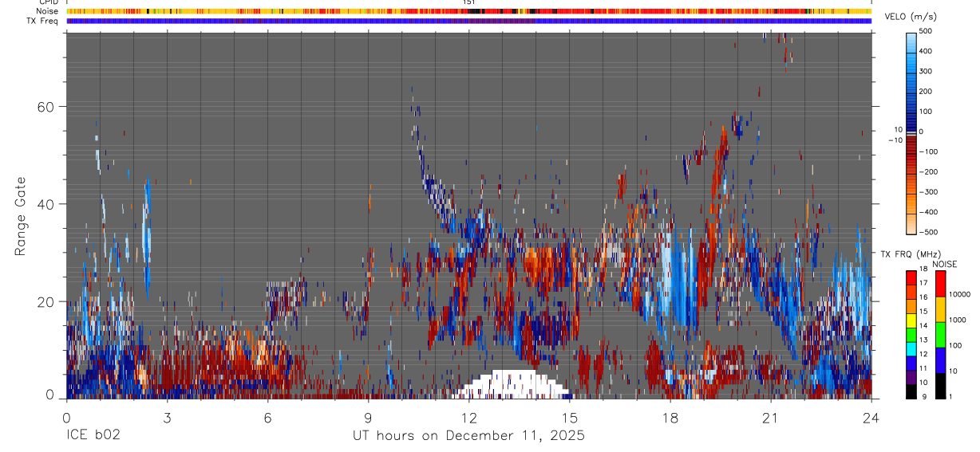Image resolution: width=980 pixels, height=452 pixels.
Task: Click the ICE b02 radar beam label
Action: pyautogui.click(x=93, y=436)
